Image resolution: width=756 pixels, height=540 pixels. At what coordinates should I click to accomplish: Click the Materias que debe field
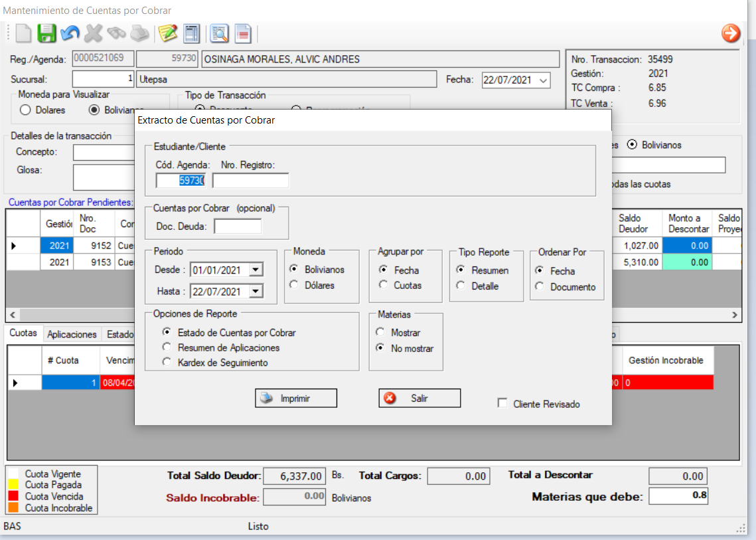pyautogui.click(x=678, y=495)
